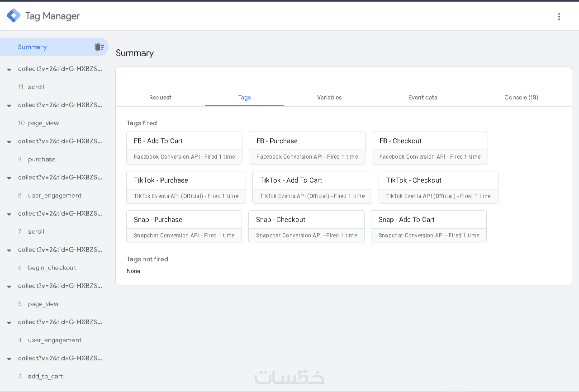Collapse the collect request above 11 scroll
The width and height of the screenshot is (579, 392).
9,70
